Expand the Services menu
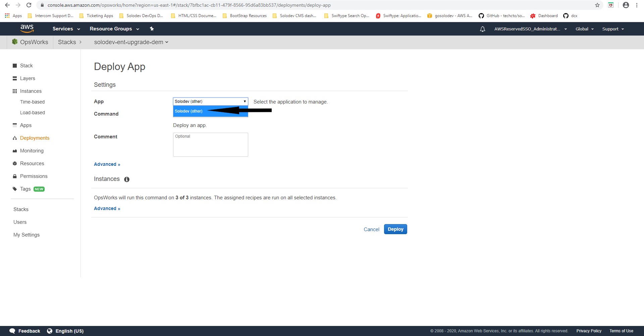 (x=66, y=29)
